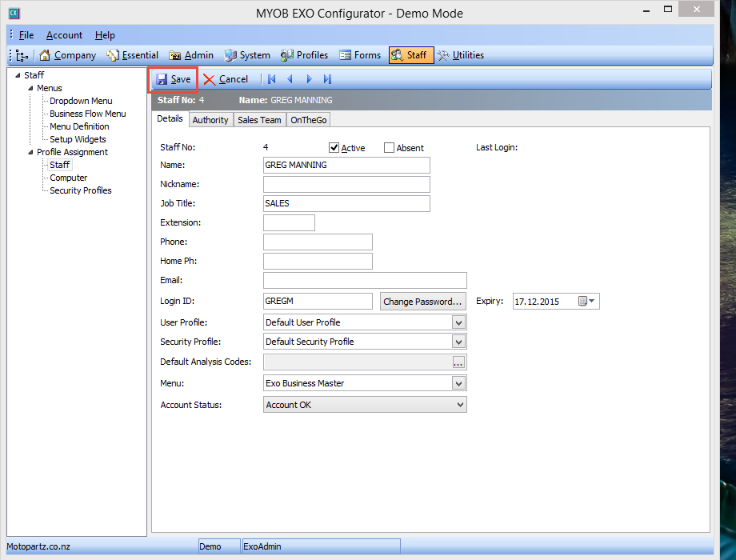Open the Forms section
The height and width of the screenshot is (560, 736).
[360, 55]
